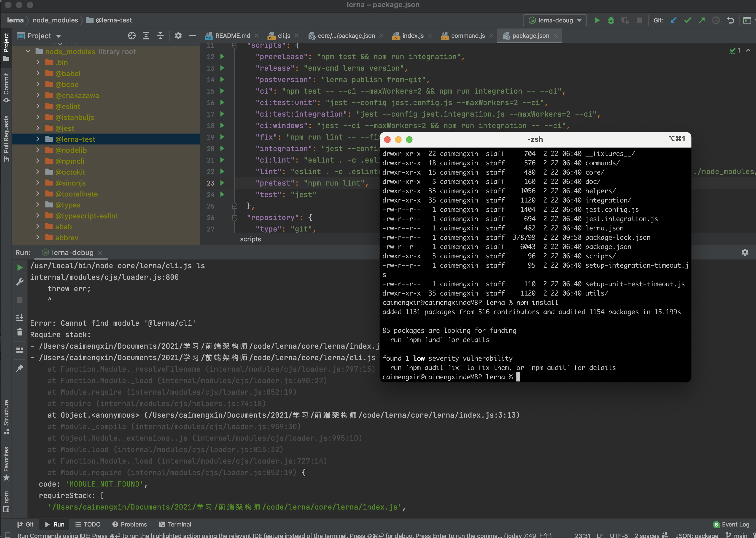Expand all in Project panel
This screenshot has height=538, width=756.
click(x=146, y=36)
